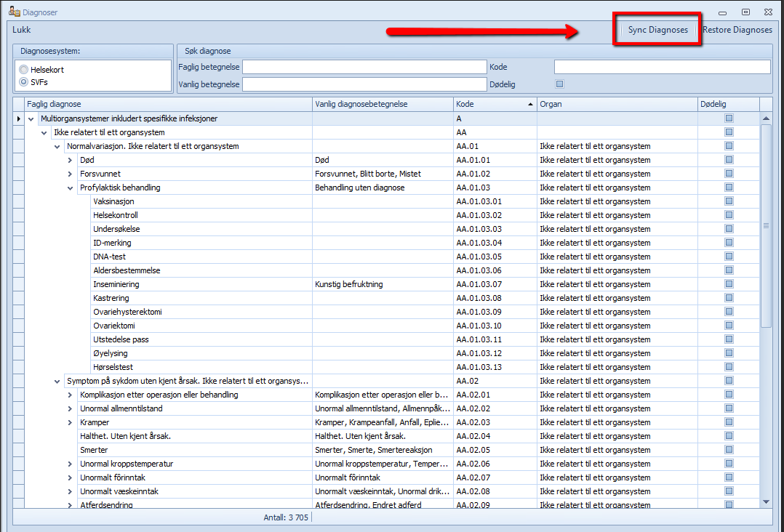Select the Helsekort radio button
The image size is (784, 532).
25,70
